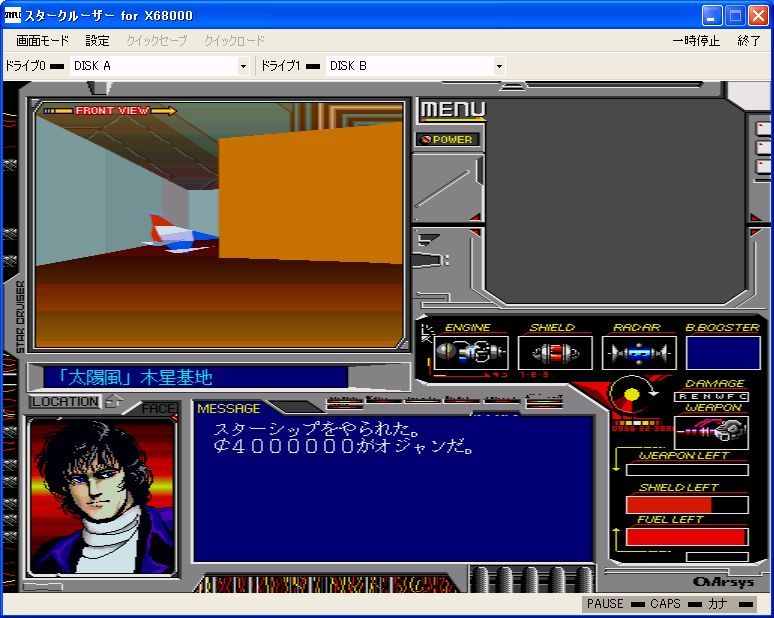Image resolution: width=774 pixels, height=618 pixels.
Task: Click the 1-2-3 indicator under SHIELD
Action: click(535, 375)
